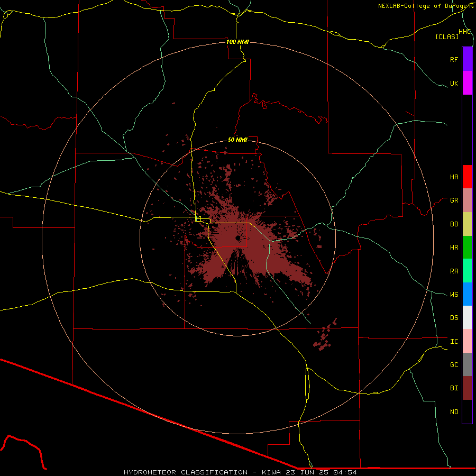The image size is (476, 476).
Task: Click the "50 NMI" range ring label
Action: (237, 140)
